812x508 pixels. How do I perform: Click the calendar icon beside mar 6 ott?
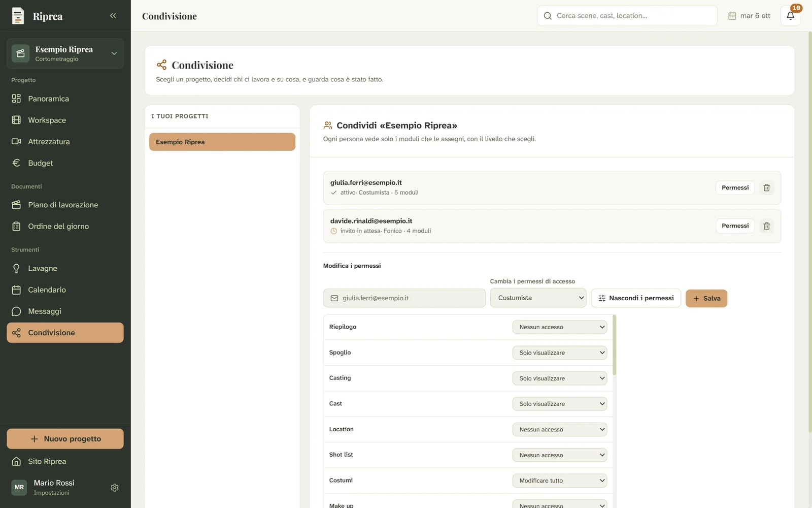coord(732,16)
